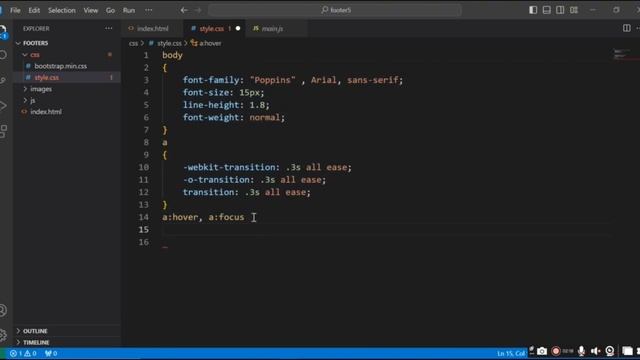The width and height of the screenshot is (640, 360).
Task: Go forward with the navigation arrow
Action: coord(198,10)
